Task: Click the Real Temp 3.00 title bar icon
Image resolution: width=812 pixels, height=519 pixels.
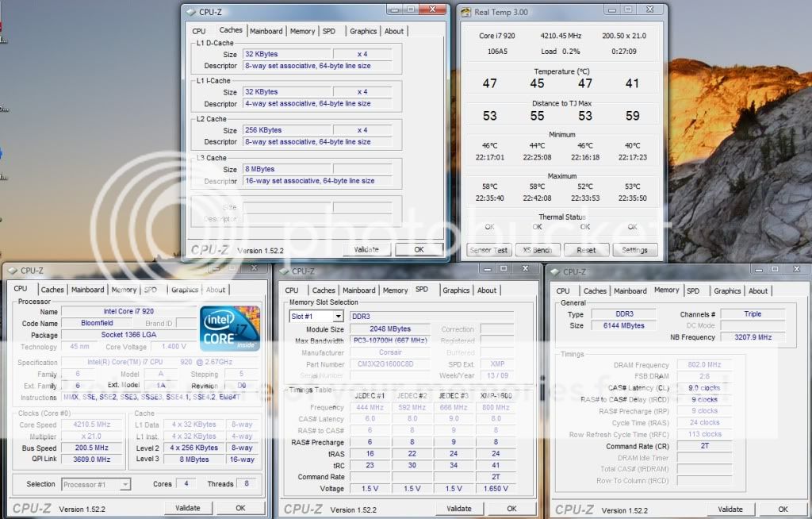Action: [465, 13]
